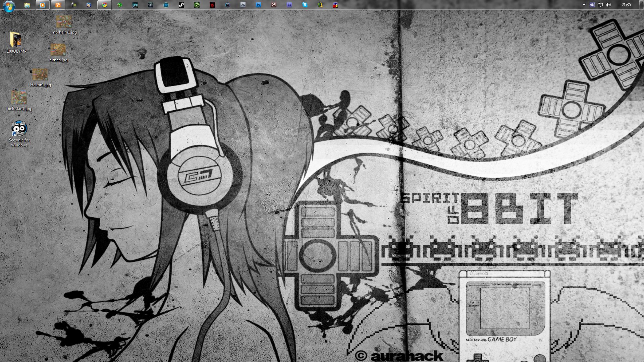The image size is (644, 362).
Task: Launch Steam from the taskbar
Action: (x=181, y=5)
